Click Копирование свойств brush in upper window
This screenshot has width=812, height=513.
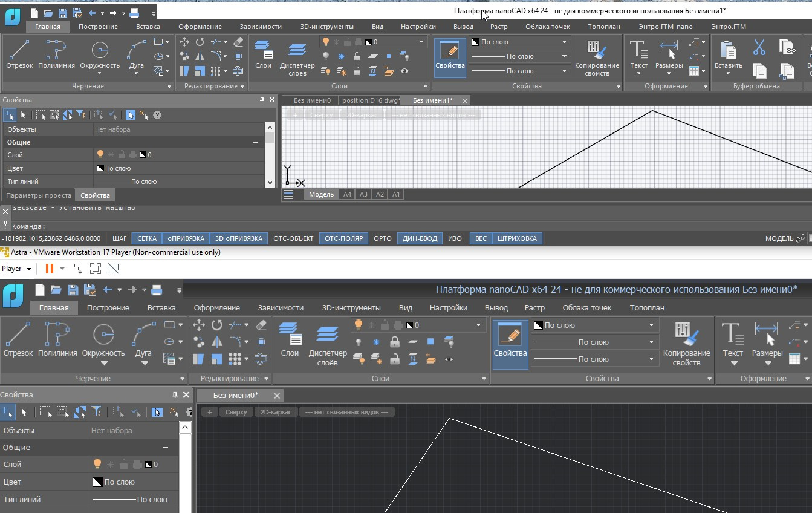coord(596,58)
